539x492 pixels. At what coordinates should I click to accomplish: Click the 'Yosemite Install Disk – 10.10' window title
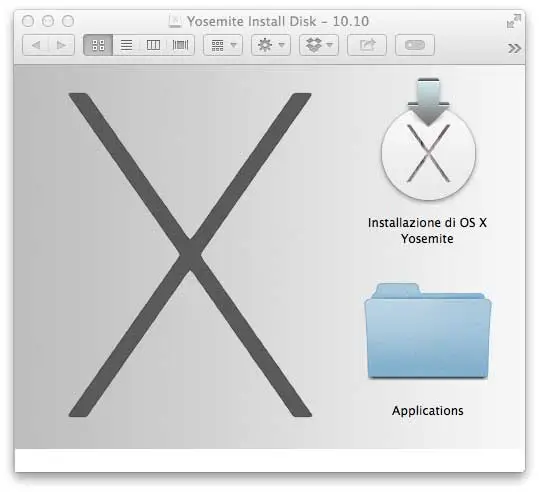point(278,21)
